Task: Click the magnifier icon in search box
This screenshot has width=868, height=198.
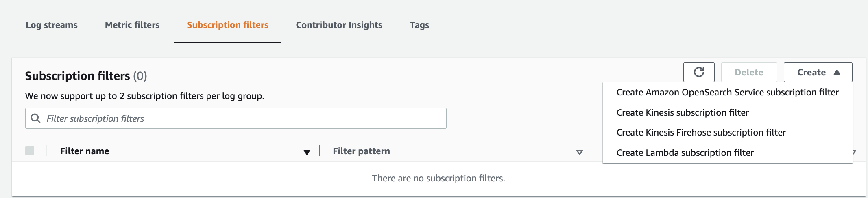Action: tap(36, 118)
